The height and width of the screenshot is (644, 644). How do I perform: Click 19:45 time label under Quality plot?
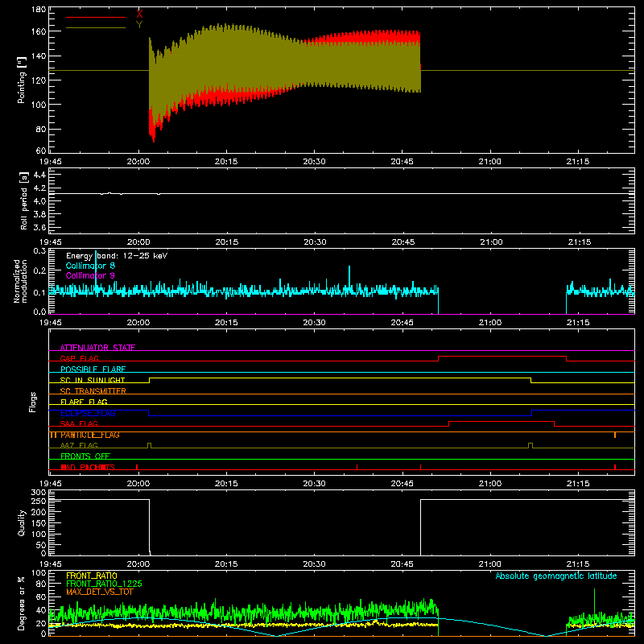coord(51,564)
